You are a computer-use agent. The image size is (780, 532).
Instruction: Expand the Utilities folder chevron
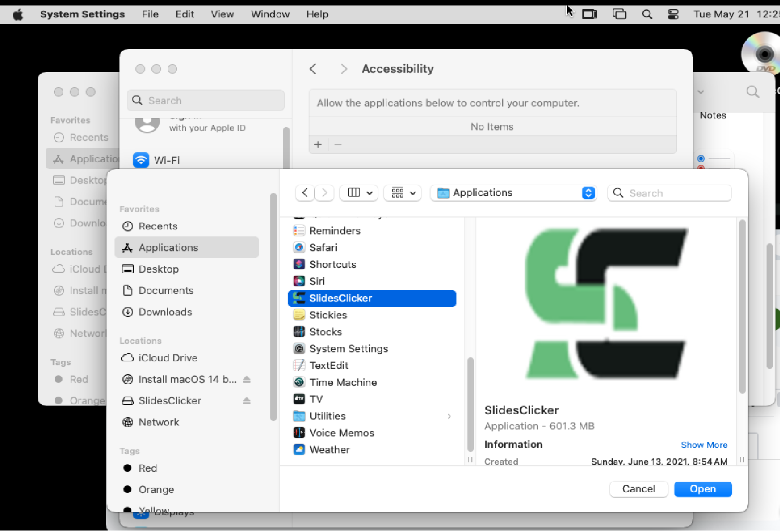pyautogui.click(x=449, y=416)
